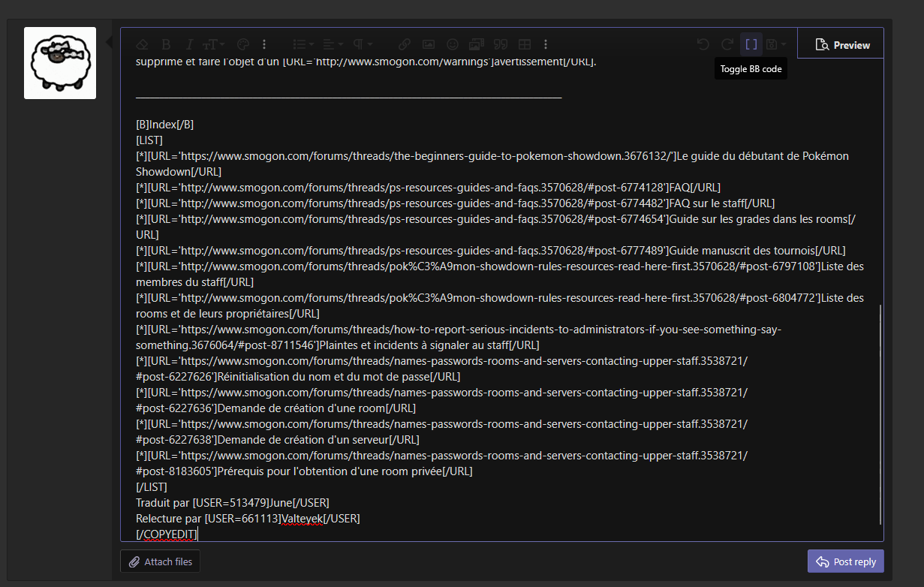Screen dimensions: 924x587
Task: Open the Save draft dropdown
Action: point(776,44)
